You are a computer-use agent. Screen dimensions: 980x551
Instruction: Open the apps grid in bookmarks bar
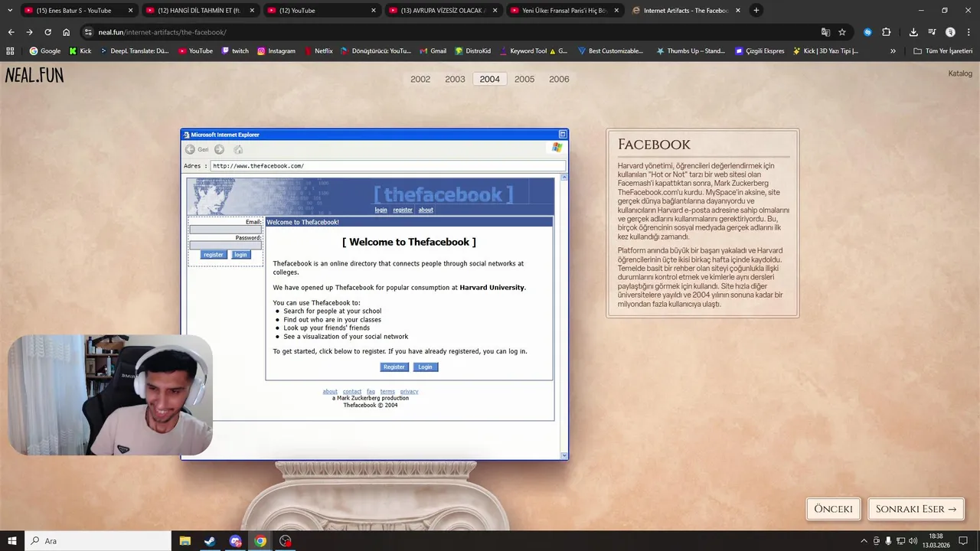[x=10, y=51]
